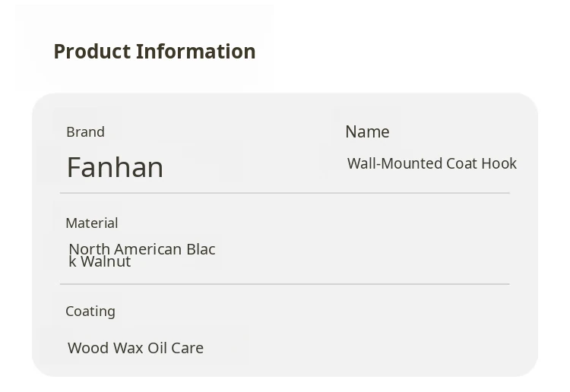Click the Fanhan brand value
Viewport: 570px width, 392px height.
(115, 167)
